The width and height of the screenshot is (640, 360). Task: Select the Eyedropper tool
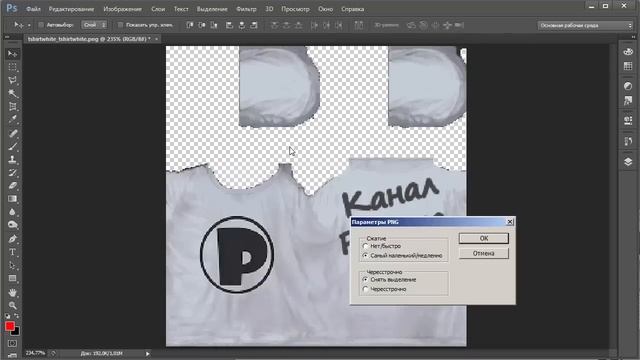[x=12, y=120]
